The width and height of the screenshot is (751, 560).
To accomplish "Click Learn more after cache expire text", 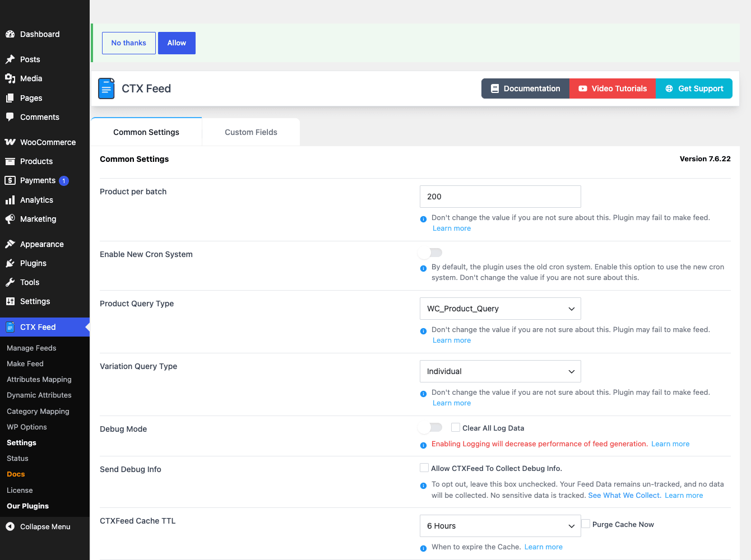I will [544, 547].
